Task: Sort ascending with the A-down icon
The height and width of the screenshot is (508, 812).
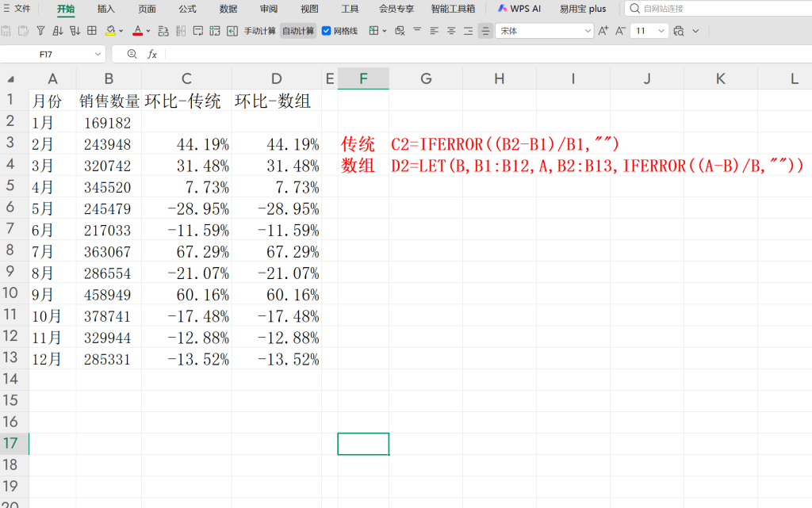Action: [x=57, y=31]
